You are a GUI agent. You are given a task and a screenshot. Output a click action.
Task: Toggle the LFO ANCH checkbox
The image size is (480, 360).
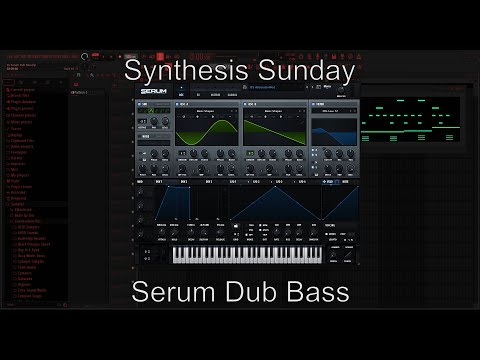tap(261, 230)
